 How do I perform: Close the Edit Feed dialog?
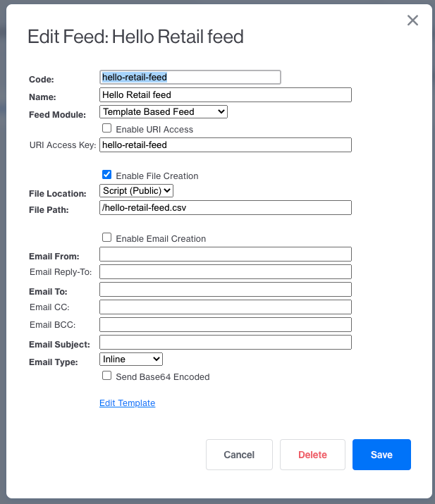(x=412, y=20)
